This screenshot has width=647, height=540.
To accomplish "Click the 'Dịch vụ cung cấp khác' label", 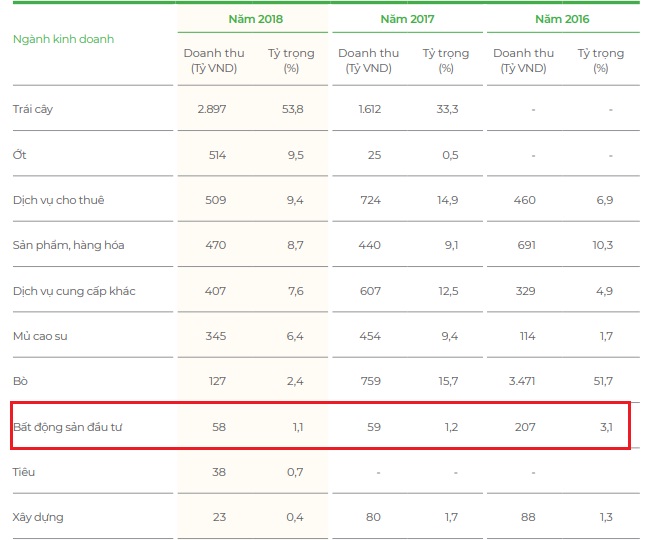I will tap(74, 291).
